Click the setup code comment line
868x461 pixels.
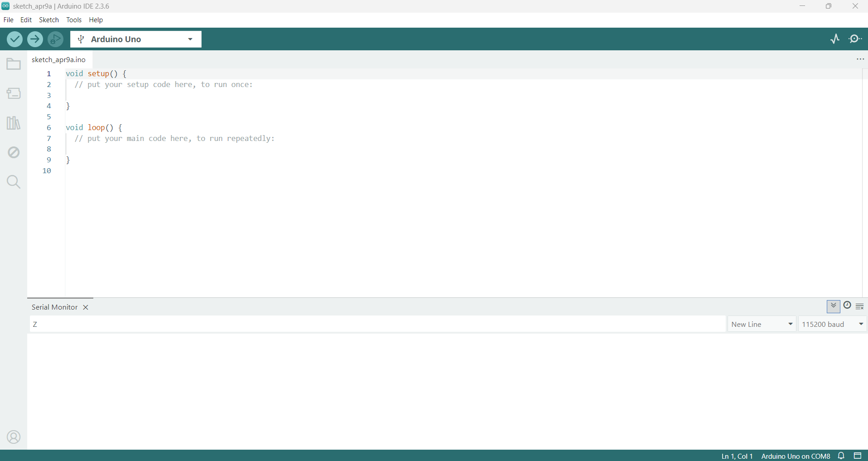164,84
